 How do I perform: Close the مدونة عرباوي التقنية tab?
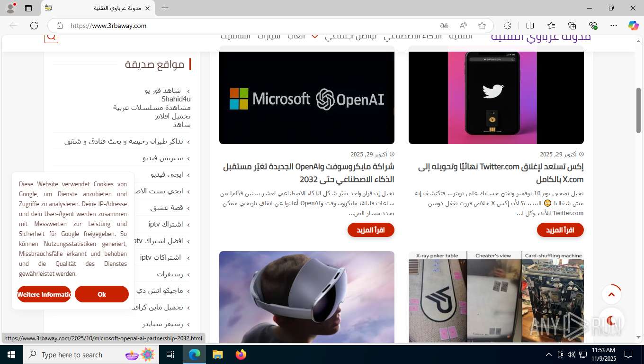pyautogui.click(x=147, y=8)
